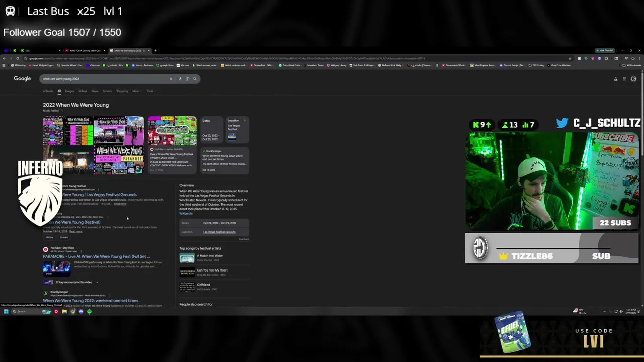Open Google Lens image search icon
This screenshot has width=644, height=362.
coord(187,79)
